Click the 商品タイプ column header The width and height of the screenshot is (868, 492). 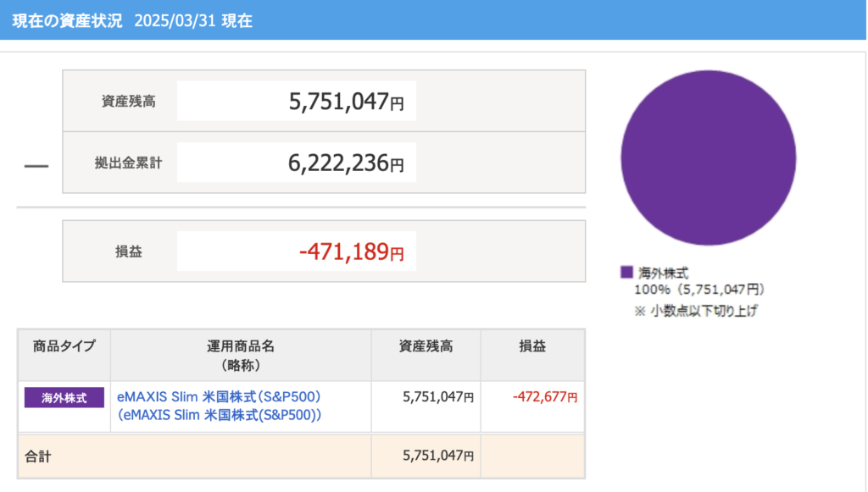(64, 346)
